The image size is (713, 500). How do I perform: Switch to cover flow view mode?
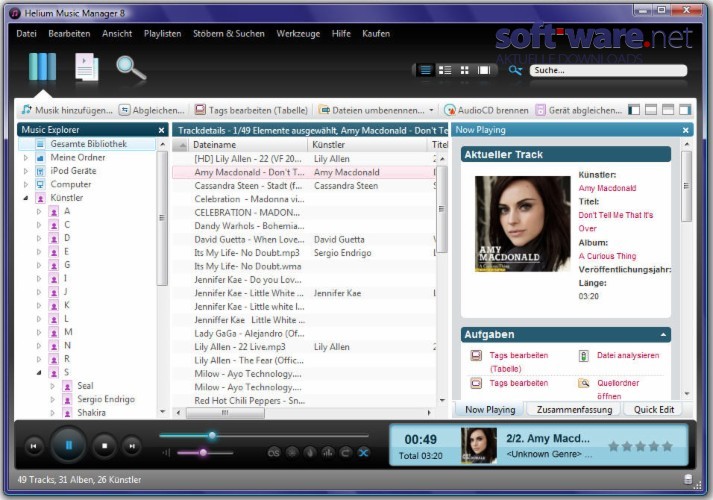point(484,70)
